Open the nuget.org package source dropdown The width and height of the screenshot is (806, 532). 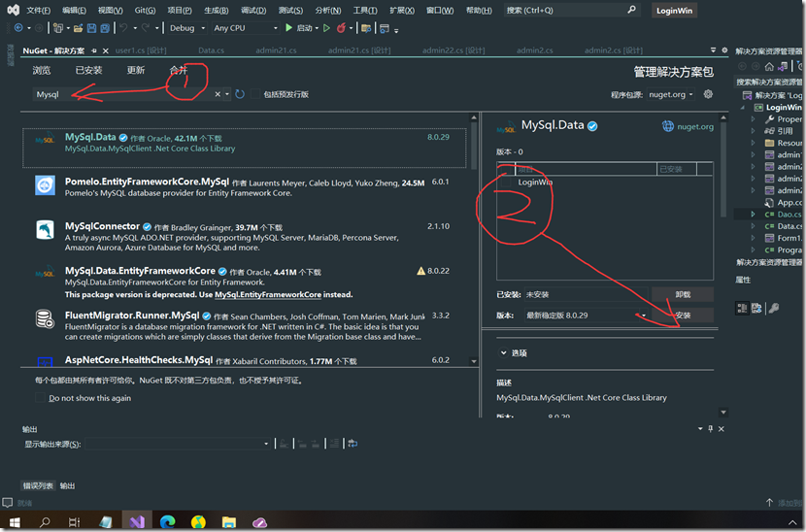671,94
